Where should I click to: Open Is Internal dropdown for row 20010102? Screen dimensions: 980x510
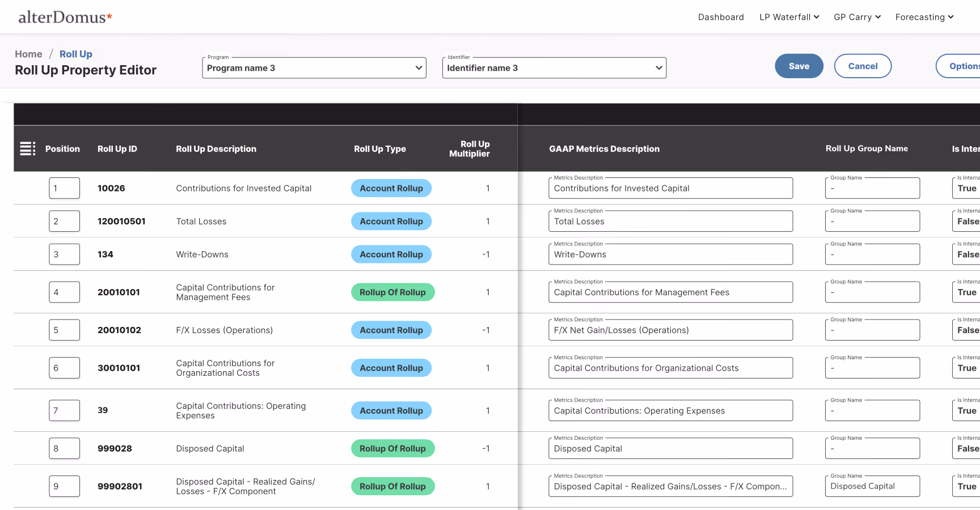pos(966,330)
